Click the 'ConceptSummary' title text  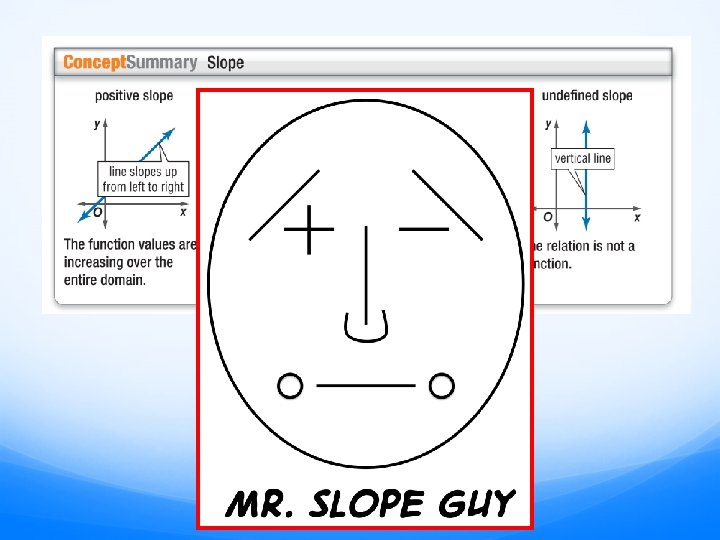point(130,62)
